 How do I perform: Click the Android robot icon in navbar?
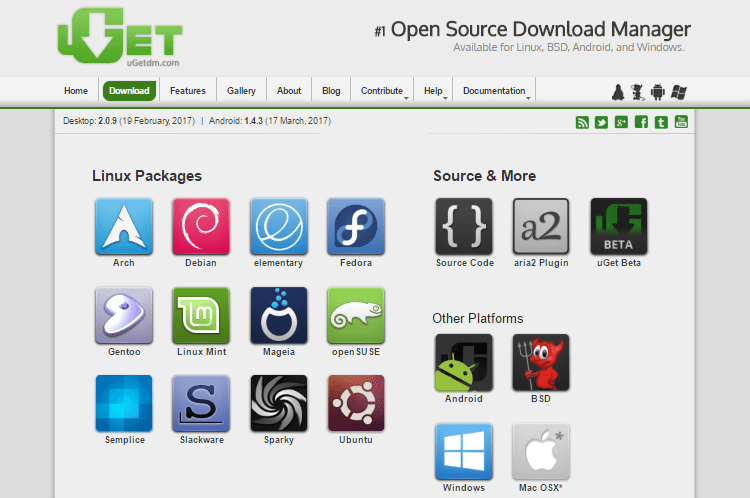tap(658, 92)
